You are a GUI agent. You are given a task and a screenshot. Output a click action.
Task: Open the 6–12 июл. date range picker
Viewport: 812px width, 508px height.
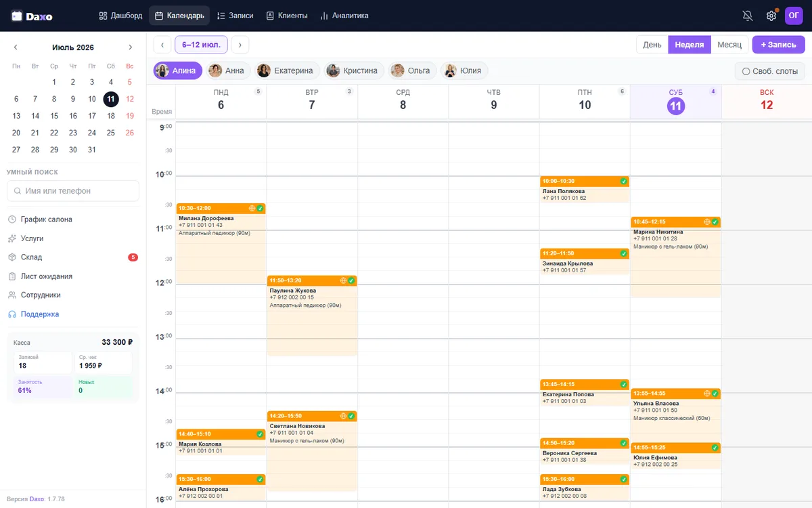click(201, 45)
